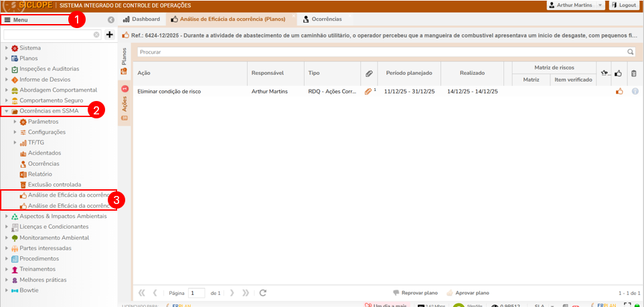
Task: Click the refresh icon in the pagination bar
Action: click(263, 293)
